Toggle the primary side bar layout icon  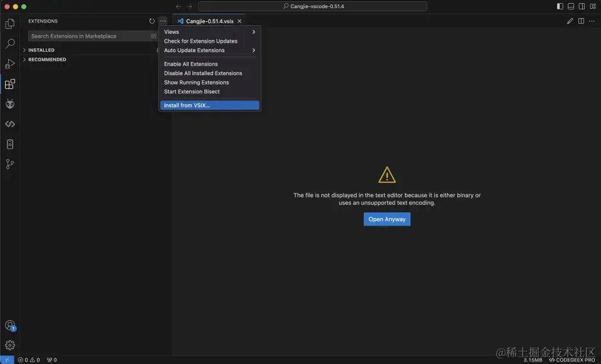point(560,6)
